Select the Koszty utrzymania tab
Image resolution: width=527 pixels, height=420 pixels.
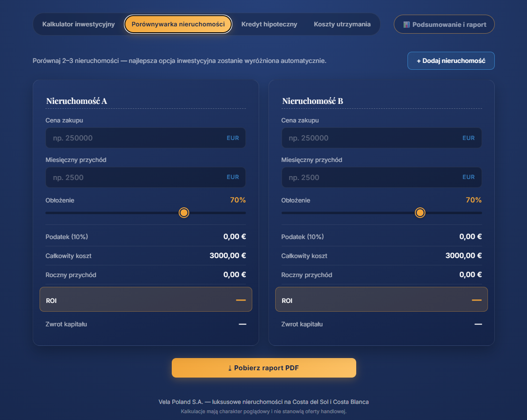pos(342,24)
